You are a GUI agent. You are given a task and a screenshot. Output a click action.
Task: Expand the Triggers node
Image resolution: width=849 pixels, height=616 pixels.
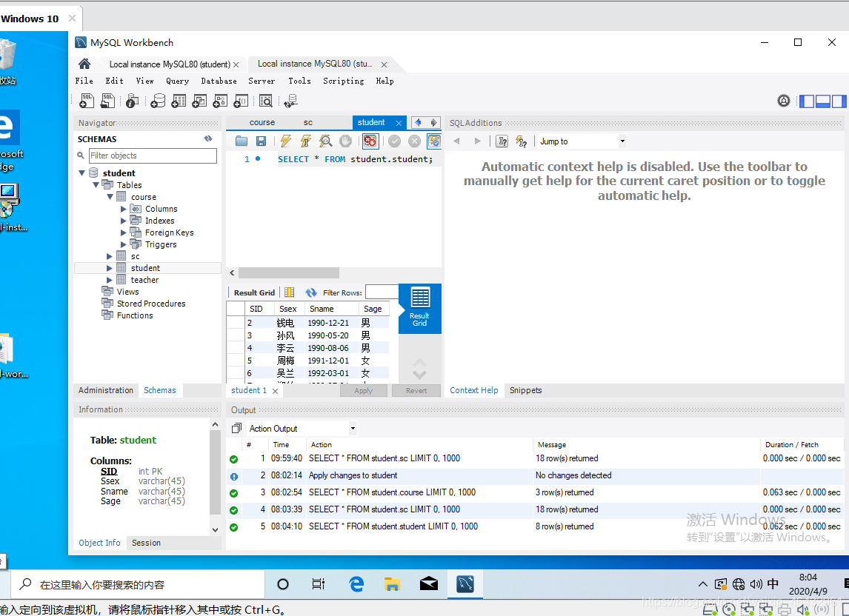point(124,244)
